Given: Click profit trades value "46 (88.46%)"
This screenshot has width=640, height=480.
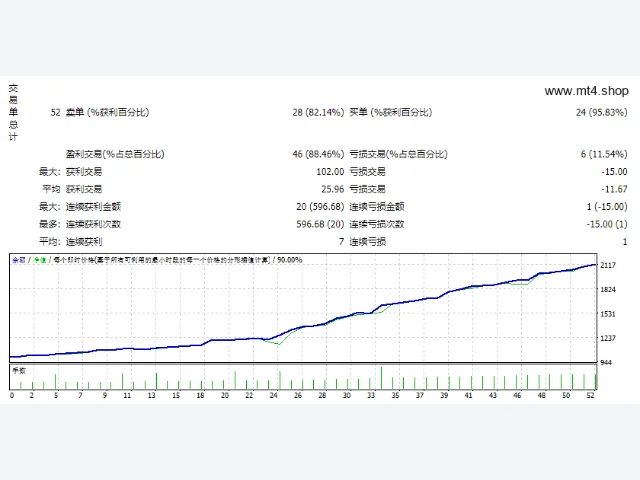Looking at the screenshot, I should (318, 154).
